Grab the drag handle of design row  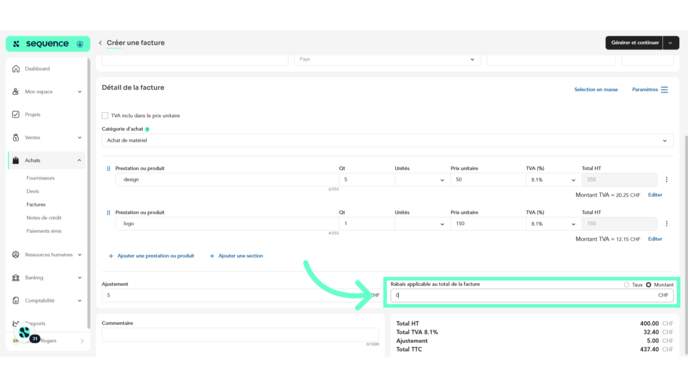coord(108,168)
